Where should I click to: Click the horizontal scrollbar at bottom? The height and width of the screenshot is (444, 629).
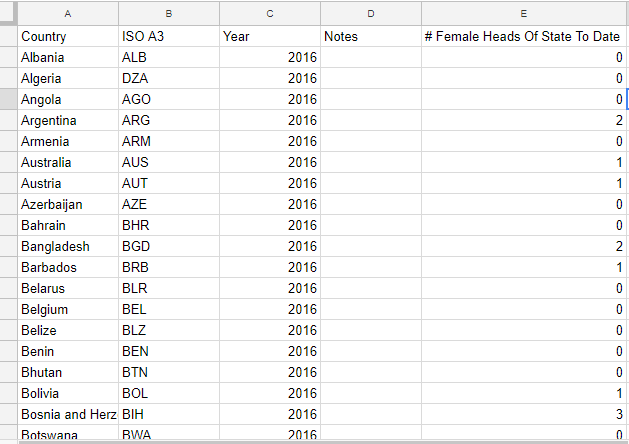click(323, 442)
